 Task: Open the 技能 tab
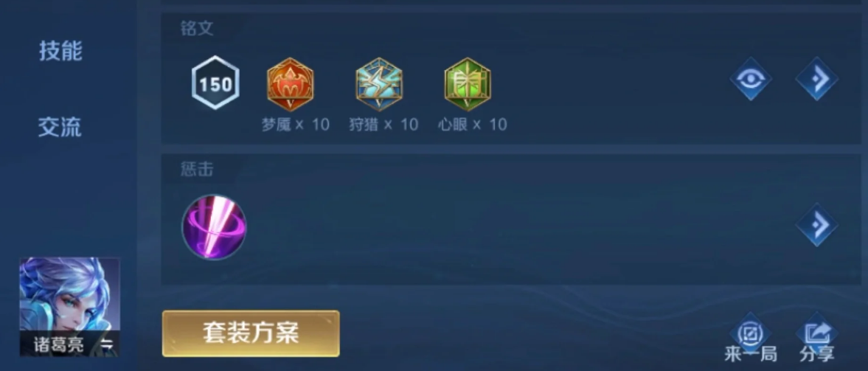pos(60,51)
